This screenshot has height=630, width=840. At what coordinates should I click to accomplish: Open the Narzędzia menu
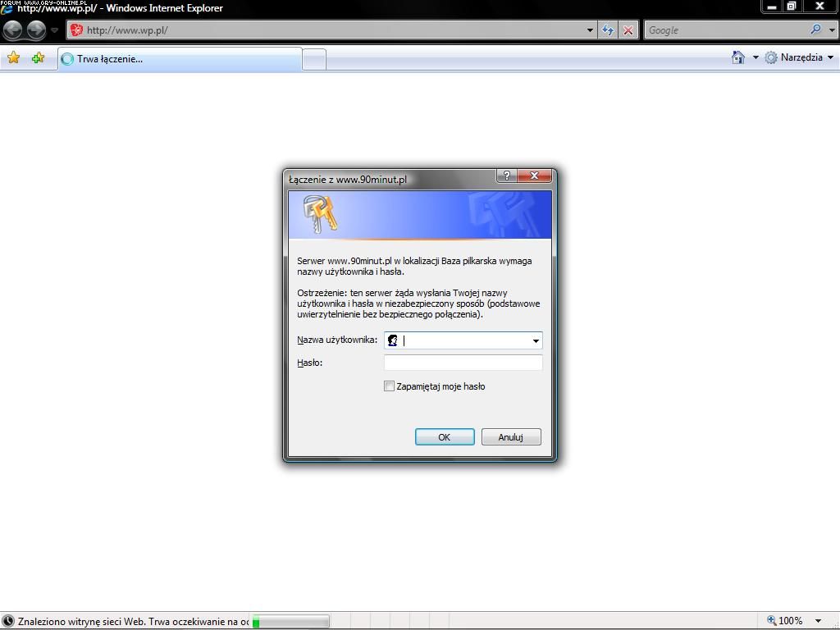800,57
